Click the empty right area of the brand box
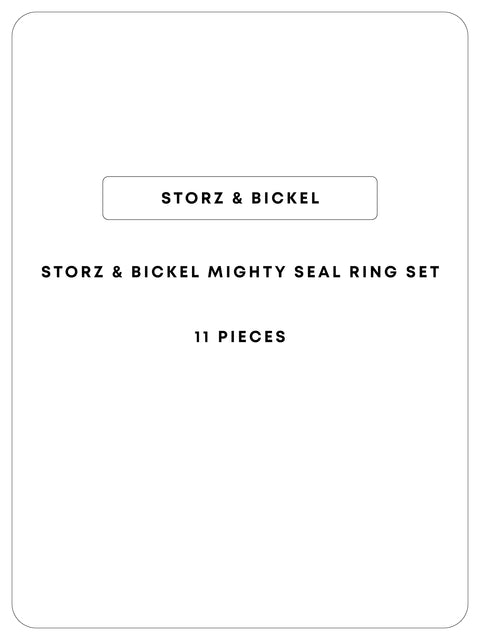The image size is (480, 640). [349, 198]
